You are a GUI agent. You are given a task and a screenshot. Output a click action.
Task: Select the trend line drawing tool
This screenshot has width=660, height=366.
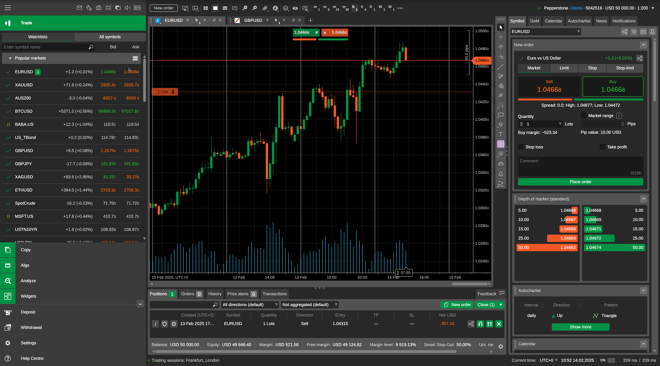pyautogui.click(x=500, y=66)
